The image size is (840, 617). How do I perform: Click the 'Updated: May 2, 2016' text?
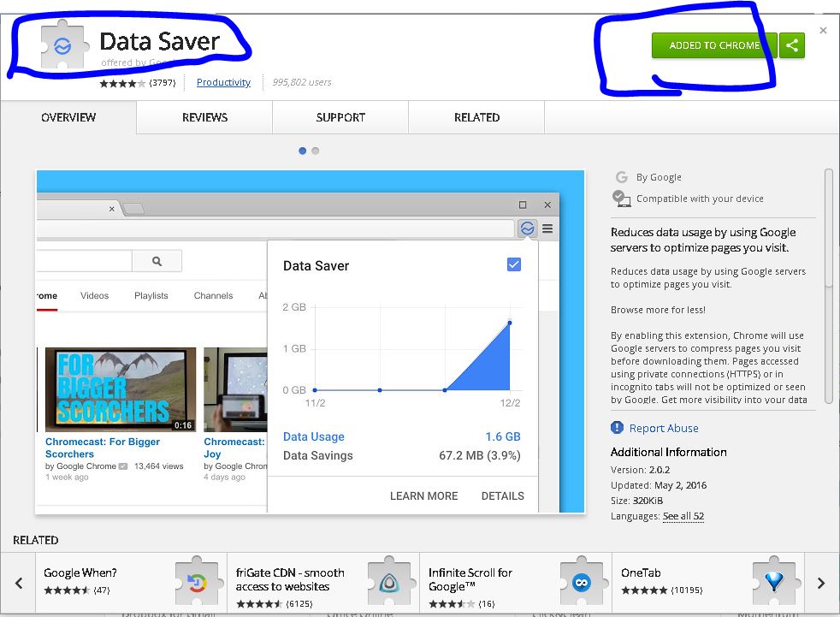pyautogui.click(x=659, y=486)
